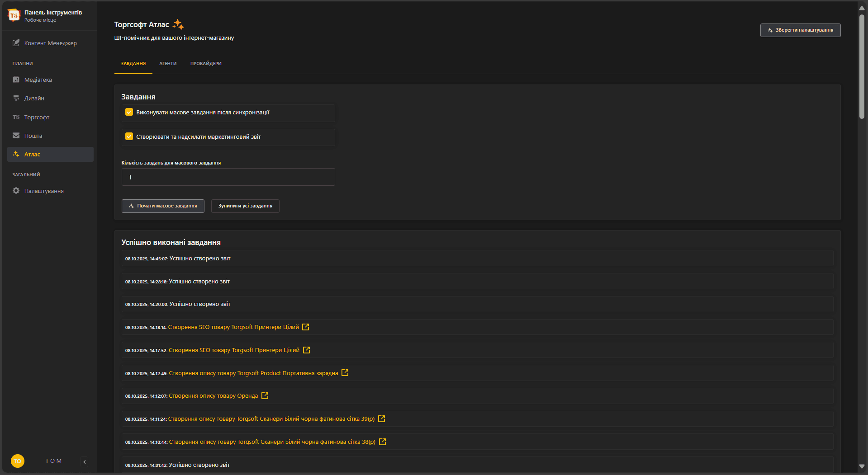Open Пошта in the sidebar
Image resolution: width=868 pixels, height=475 pixels.
33,136
